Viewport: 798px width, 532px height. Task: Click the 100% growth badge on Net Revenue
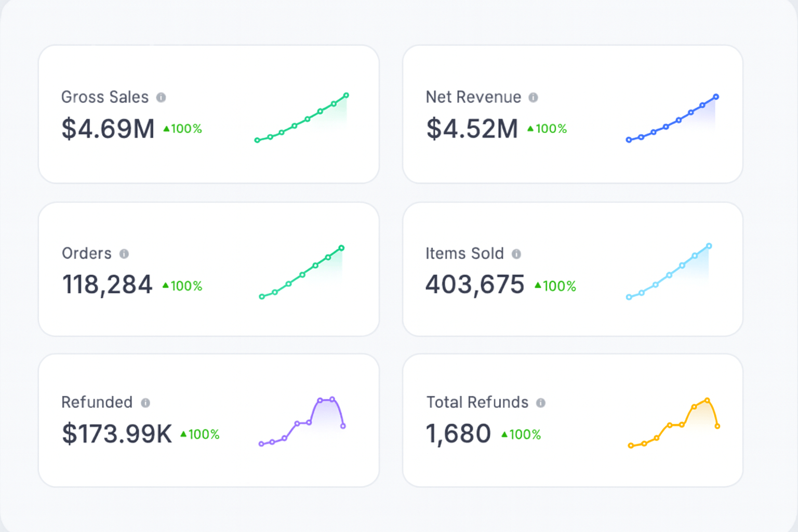pyautogui.click(x=548, y=129)
